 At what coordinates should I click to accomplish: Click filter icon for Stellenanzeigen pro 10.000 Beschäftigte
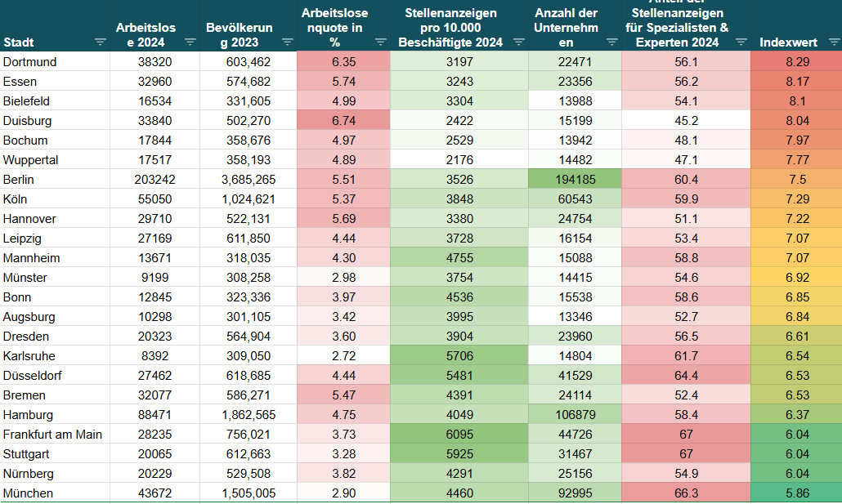click(518, 42)
